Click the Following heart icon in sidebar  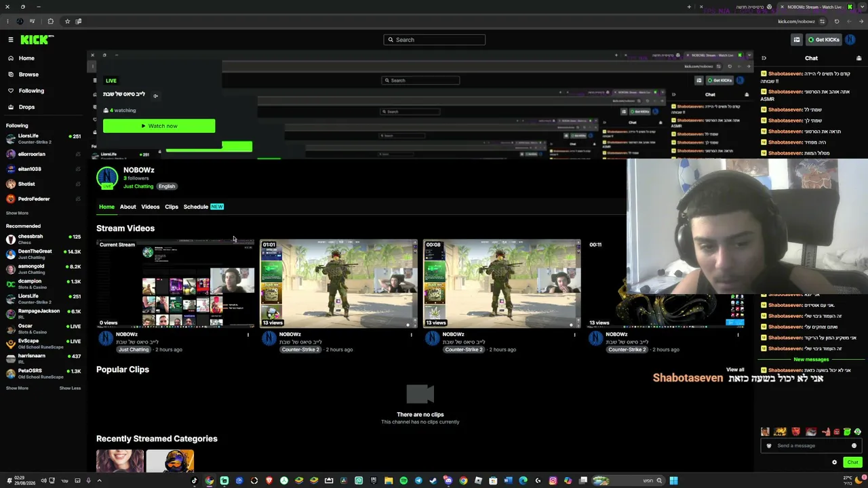[x=11, y=91]
